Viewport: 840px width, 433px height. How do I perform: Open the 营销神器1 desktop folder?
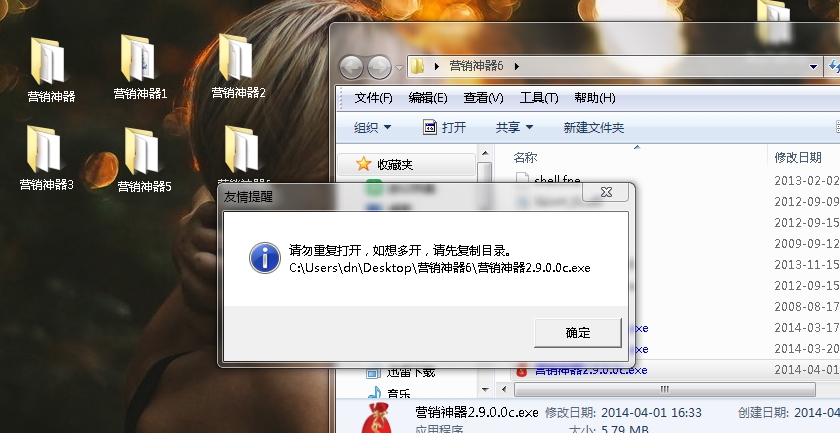[140, 68]
